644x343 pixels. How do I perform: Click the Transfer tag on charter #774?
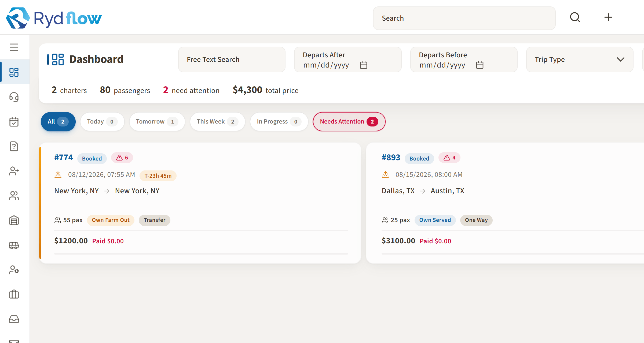coord(155,220)
